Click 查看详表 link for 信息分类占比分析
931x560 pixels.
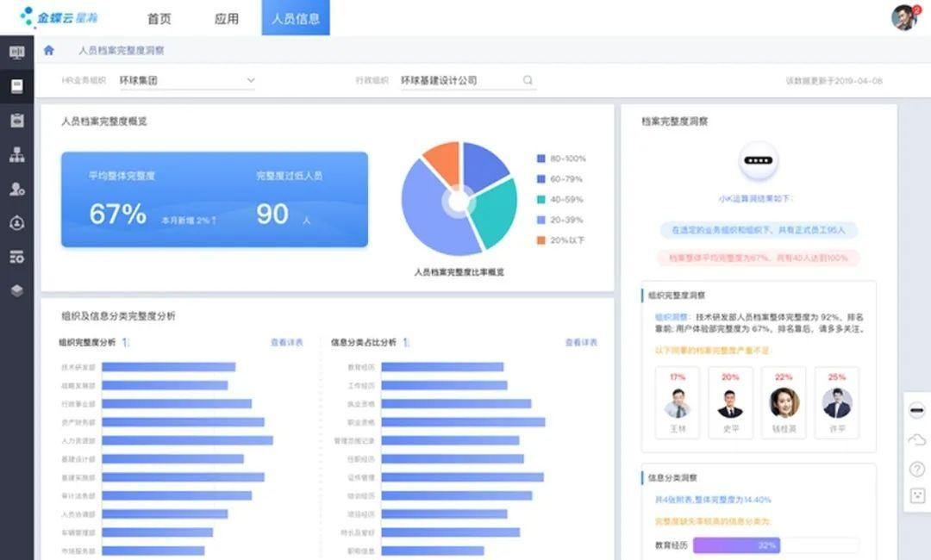point(581,342)
